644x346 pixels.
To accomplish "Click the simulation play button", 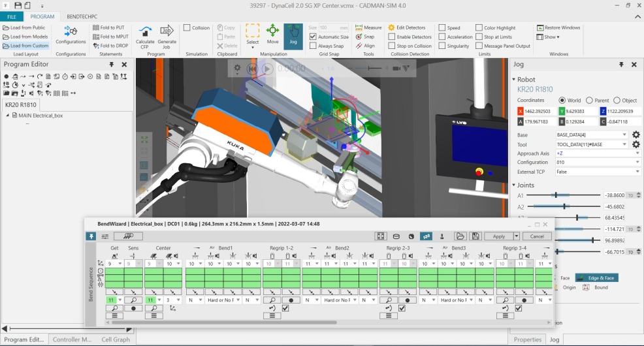I will click(x=267, y=69).
